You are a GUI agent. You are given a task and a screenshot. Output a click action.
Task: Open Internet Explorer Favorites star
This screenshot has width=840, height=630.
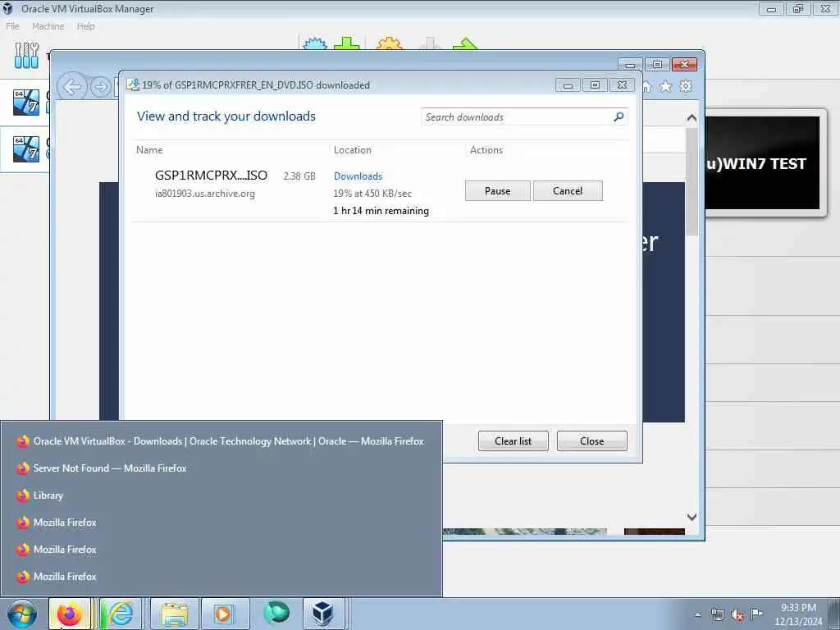coord(665,86)
